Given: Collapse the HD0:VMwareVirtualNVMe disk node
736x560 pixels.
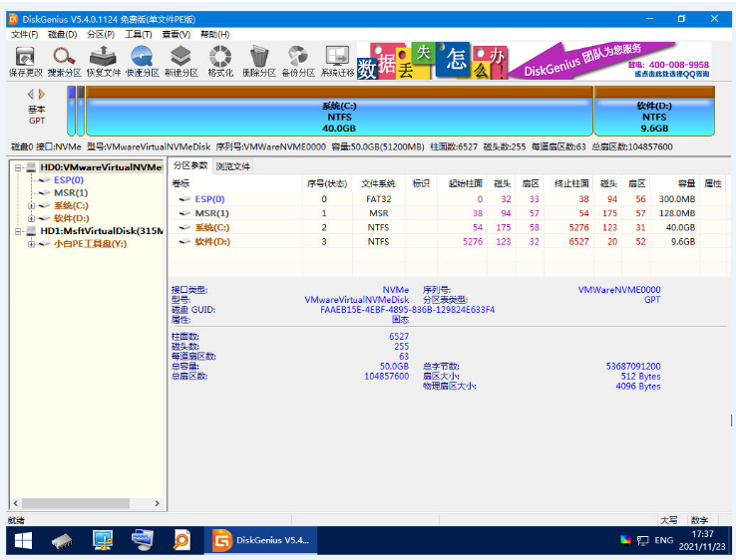Looking at the screenshot, I should pos(18,167).
